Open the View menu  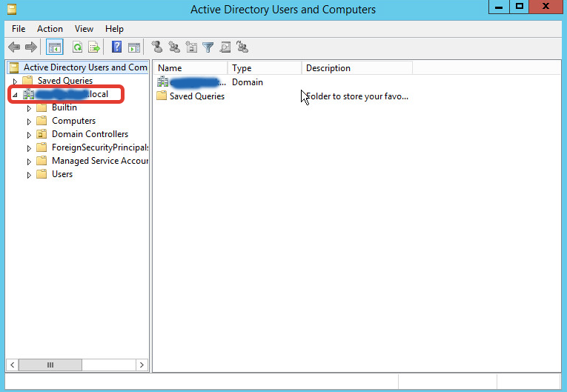(x=84, y=29)
